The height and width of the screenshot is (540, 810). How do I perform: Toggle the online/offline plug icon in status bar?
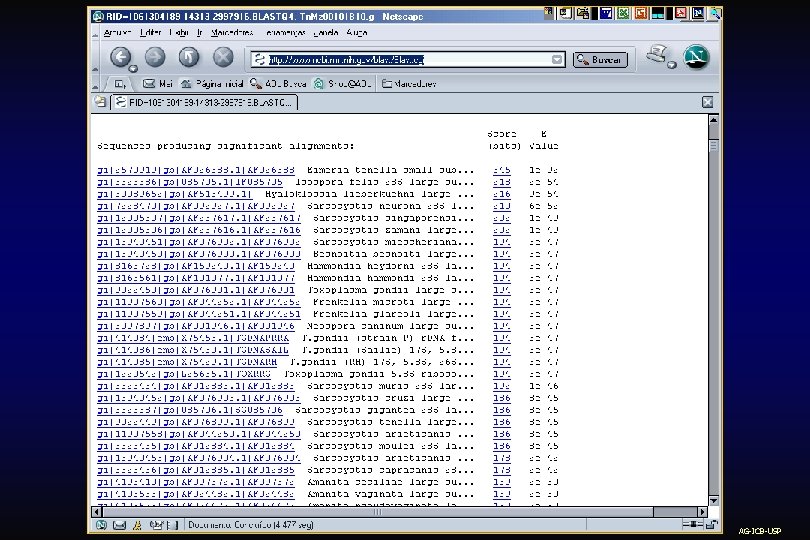click(692, 524)
